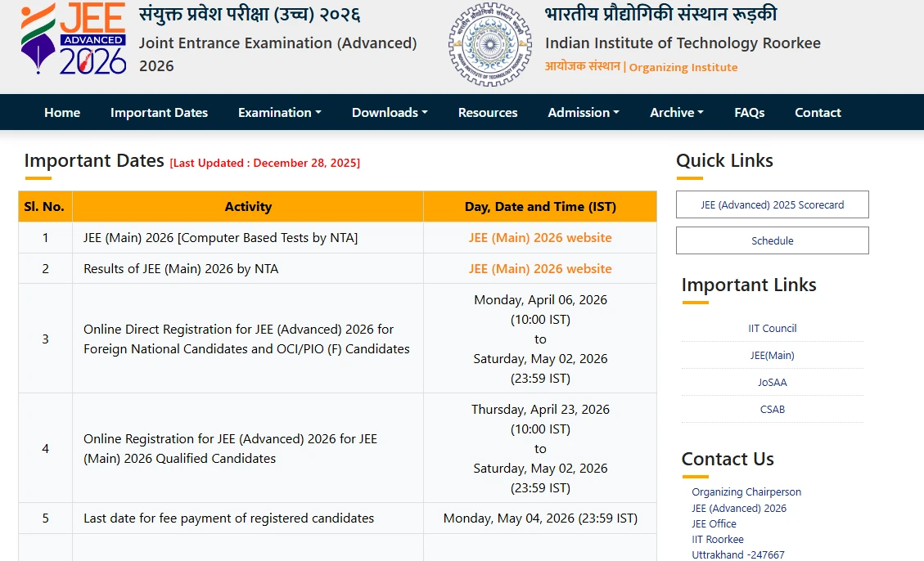Click the FAQs navigation item
924x561 pixels.
pyautogui.click(x=749, y=112)
